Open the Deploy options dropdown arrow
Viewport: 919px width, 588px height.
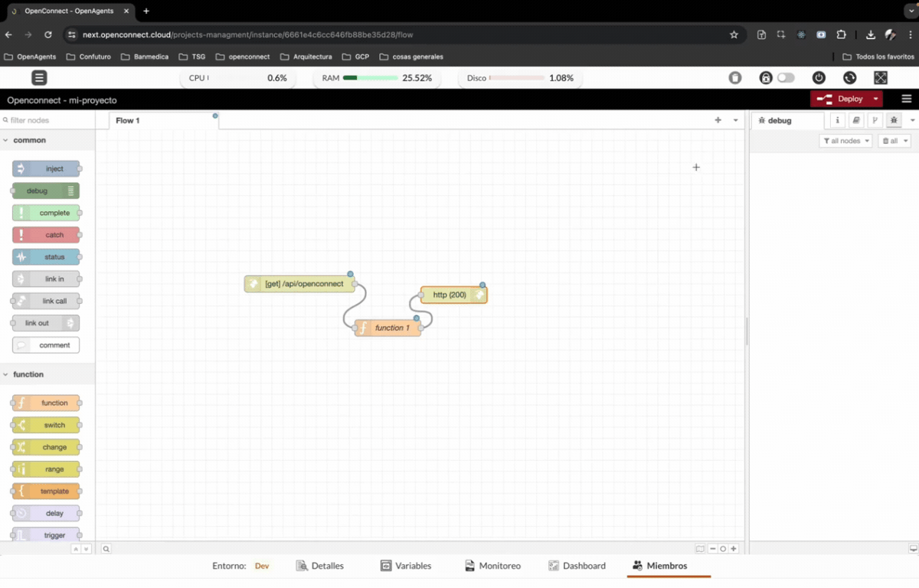point(875,99)
